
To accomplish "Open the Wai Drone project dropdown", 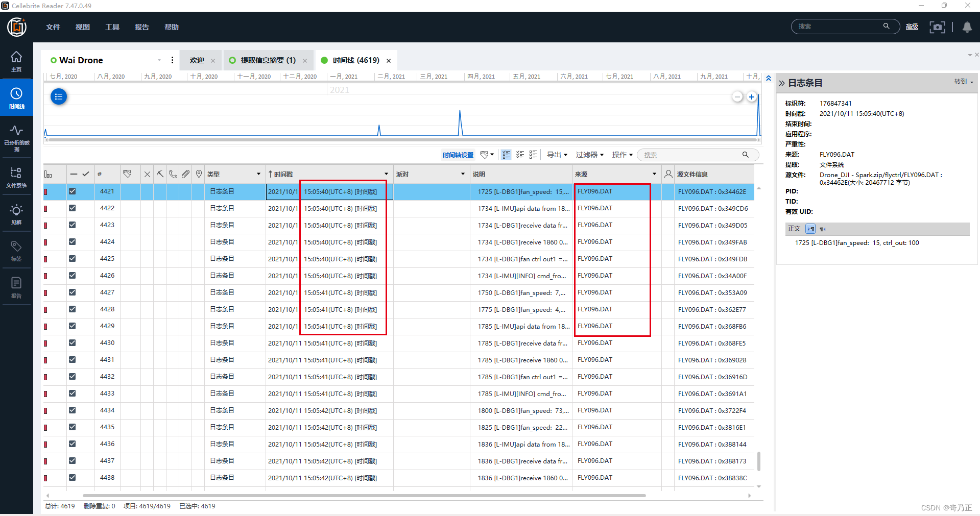I will pos(159,60).
